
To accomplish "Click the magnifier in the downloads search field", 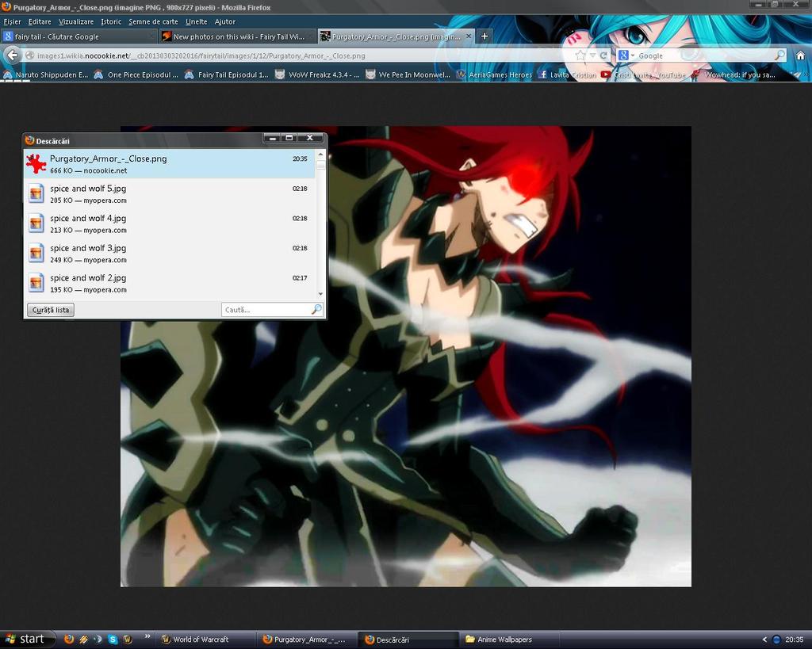I will pyautogui.click(x=316, y=310).
